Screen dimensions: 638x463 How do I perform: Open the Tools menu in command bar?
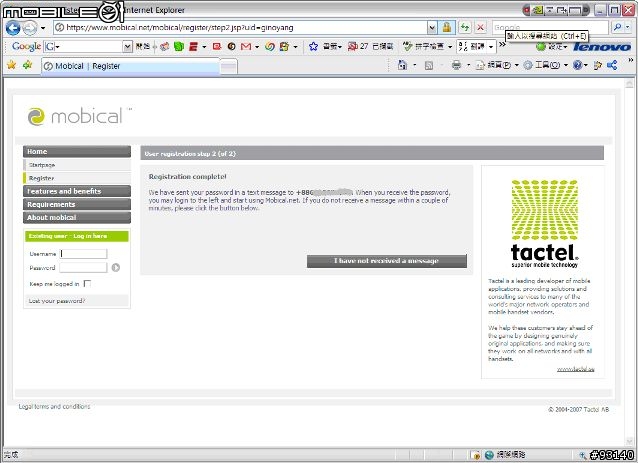(x=545, y=65)
